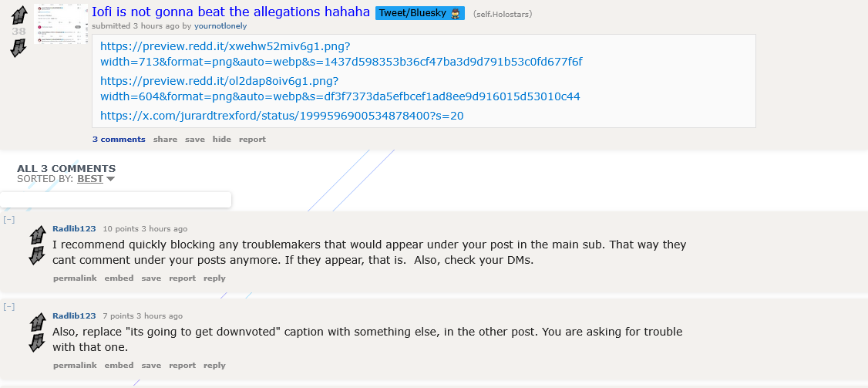The width and height of the screenshot is (868, 388).
Task: Hide the post using hide link
Action: (x=221, y=140)
